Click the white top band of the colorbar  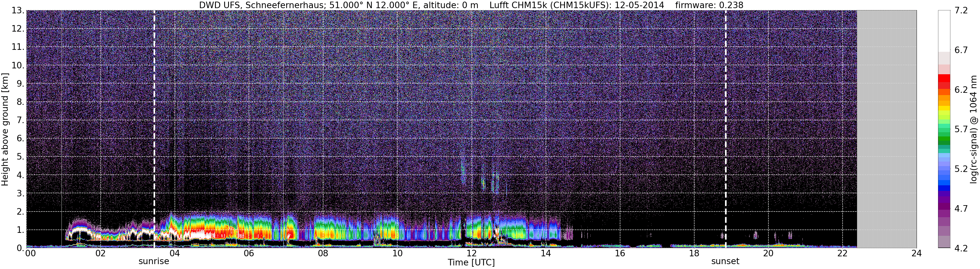(x=944, y=31)
